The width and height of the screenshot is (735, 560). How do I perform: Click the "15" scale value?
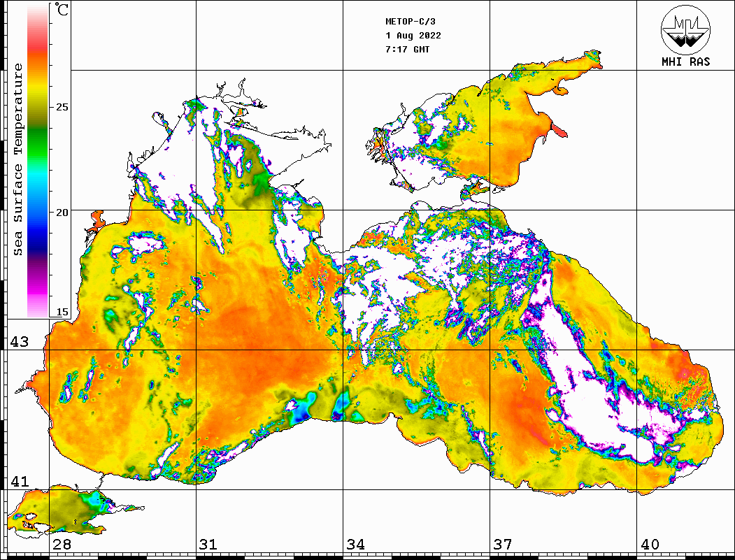(x=62, y=312)
